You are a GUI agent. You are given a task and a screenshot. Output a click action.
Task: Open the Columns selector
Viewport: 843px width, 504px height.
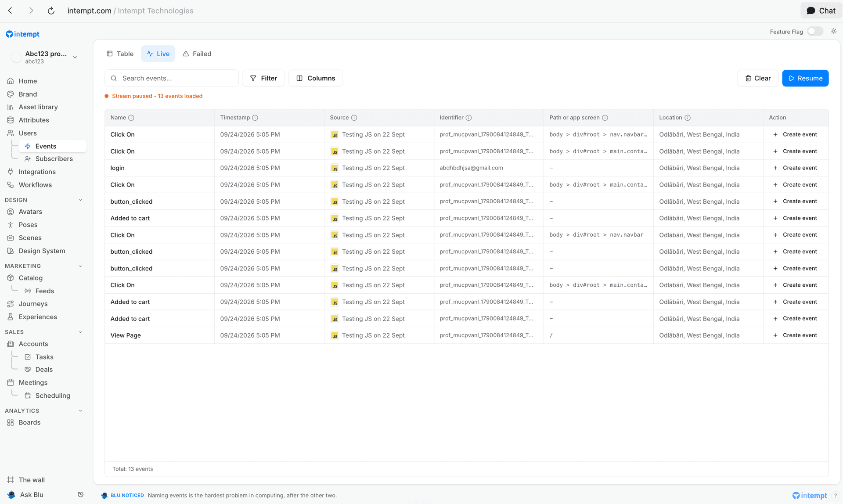point(316,79)
